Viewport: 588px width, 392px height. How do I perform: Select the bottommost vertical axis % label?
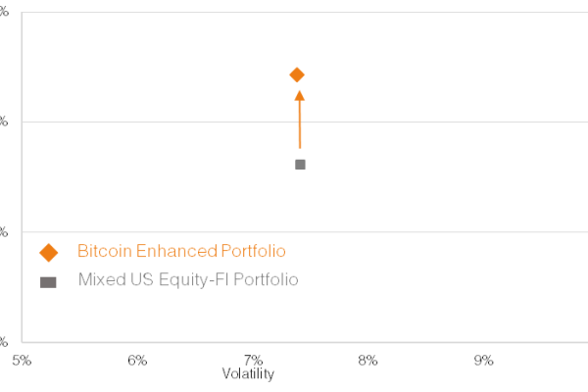click(x=3, y=342)
